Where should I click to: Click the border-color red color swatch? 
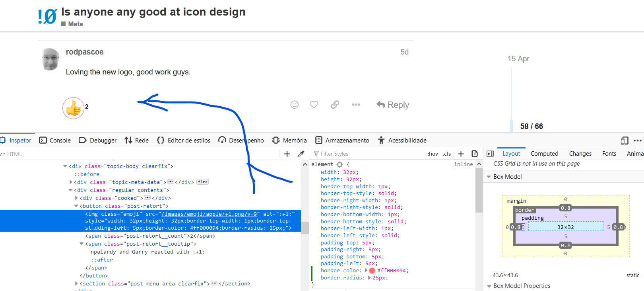372,271
